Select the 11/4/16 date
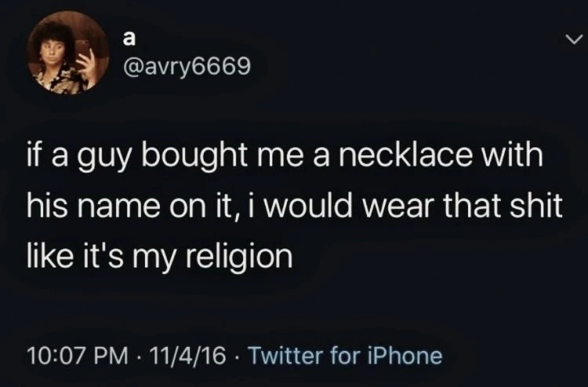 [x=188, y=356]
